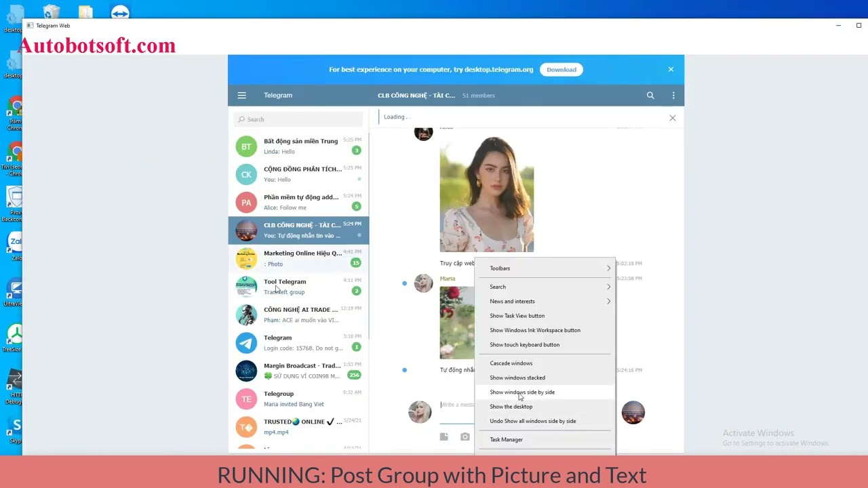Open Maria's rose photo thumbnail
Image resolution: width=868 pixels, height=488 pixels.
click(457, 323)
